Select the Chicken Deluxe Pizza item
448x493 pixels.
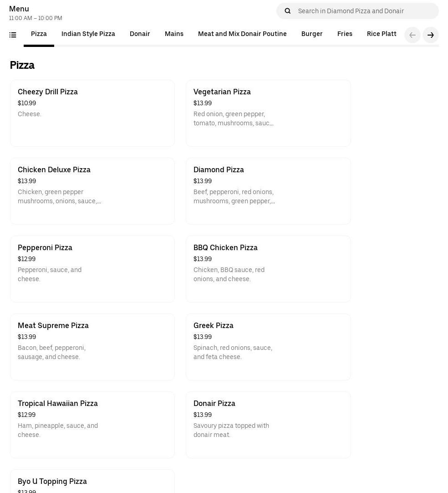92,191
